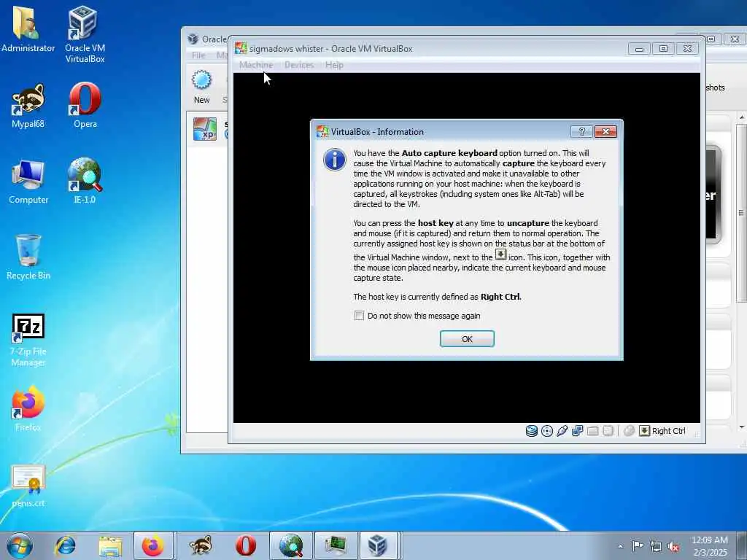Screen dimensions: 747x560
Task: Open the Windows Start menu orb
Action: pyautogui.click(x=20, y=545)
